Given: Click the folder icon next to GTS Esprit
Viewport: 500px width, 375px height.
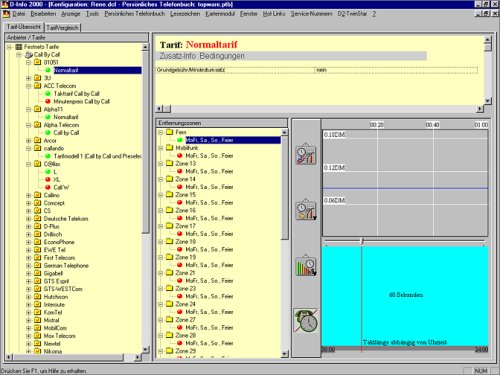Looking at the screenshot, I should click(x=38, y=281).
